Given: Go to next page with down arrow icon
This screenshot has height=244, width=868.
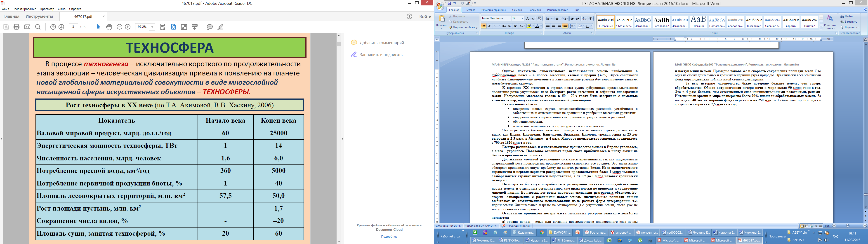Looking at the screenshot, I should pyautogui.click(x=61, y=27).
